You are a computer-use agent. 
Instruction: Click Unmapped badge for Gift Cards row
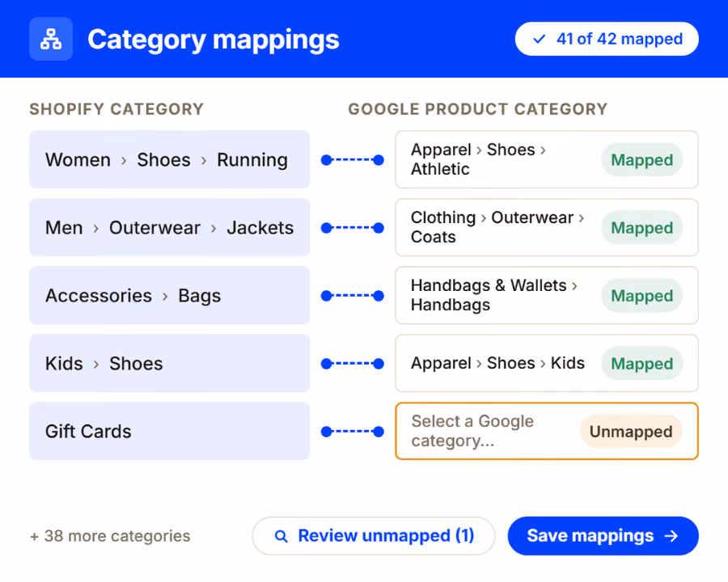pos(632,431)
